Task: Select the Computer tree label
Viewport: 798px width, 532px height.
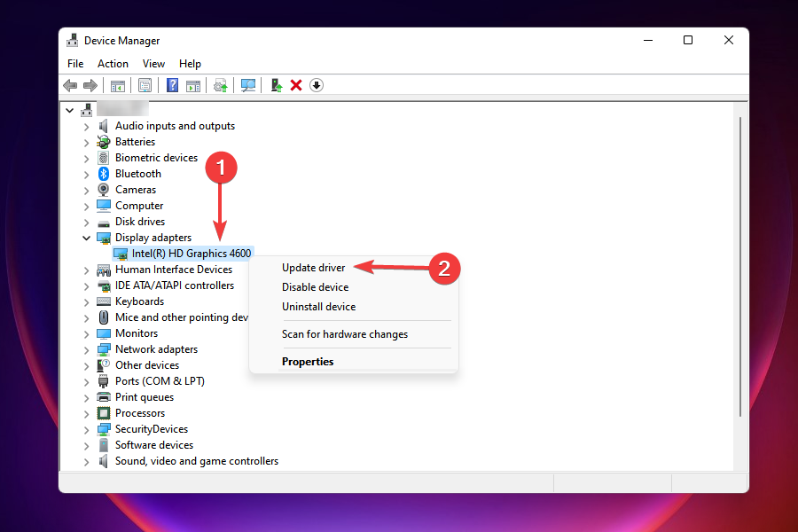Action: click(139, 206)
